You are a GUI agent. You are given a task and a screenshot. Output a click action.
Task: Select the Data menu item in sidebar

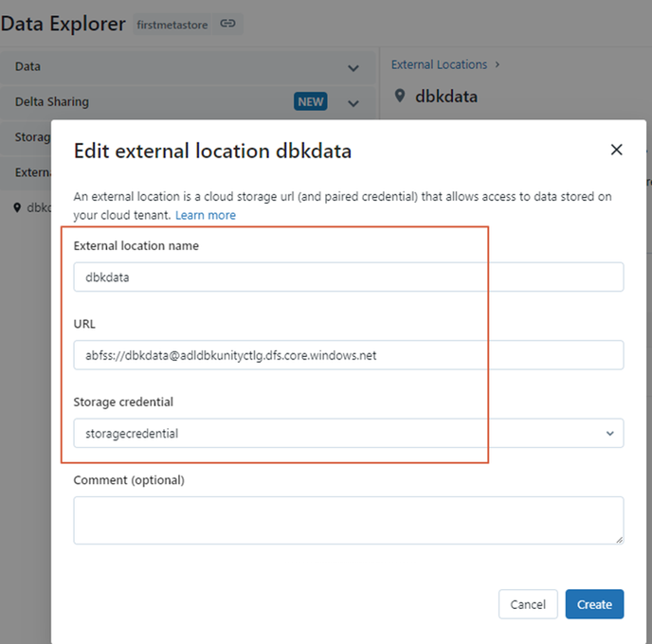pos(188,67)
